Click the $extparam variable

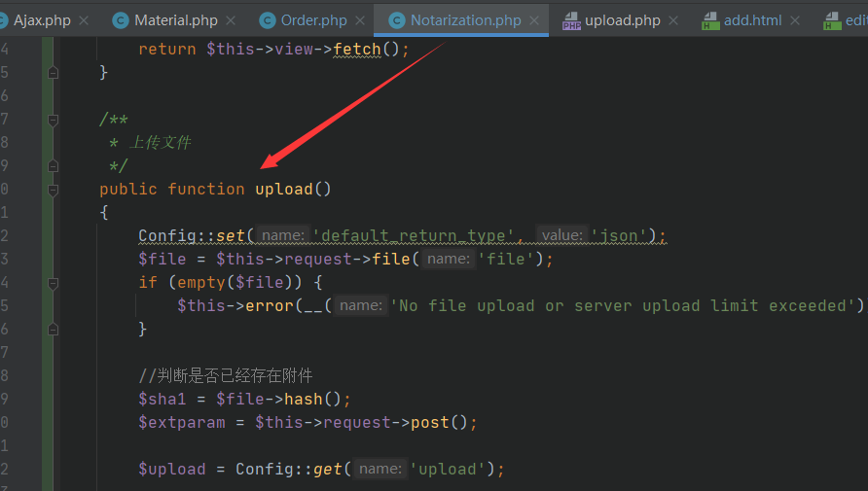182,422
